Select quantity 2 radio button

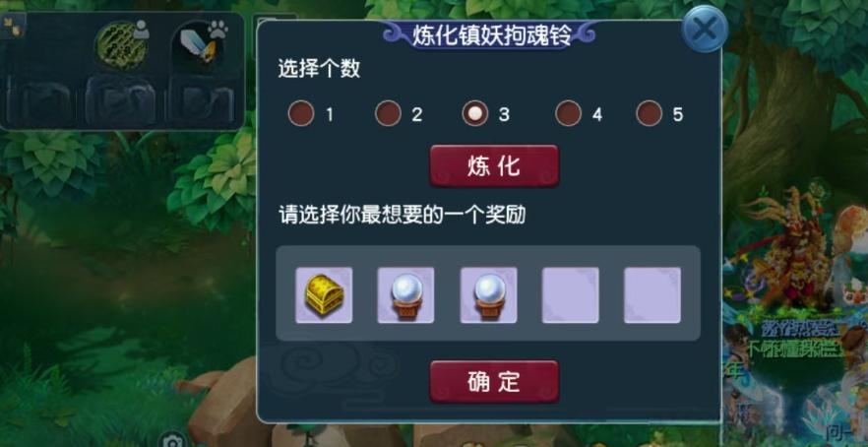388,113
